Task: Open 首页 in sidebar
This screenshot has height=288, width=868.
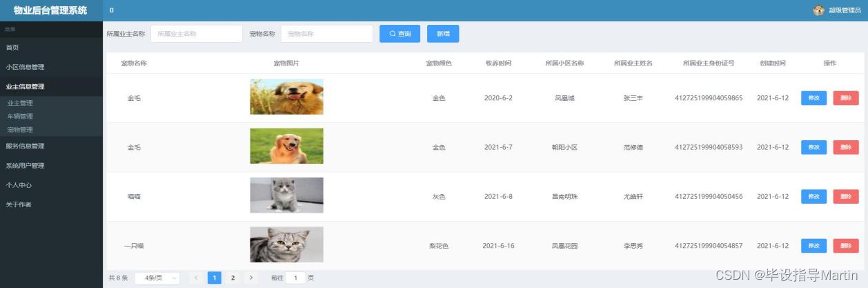Action: coord(52,47)
